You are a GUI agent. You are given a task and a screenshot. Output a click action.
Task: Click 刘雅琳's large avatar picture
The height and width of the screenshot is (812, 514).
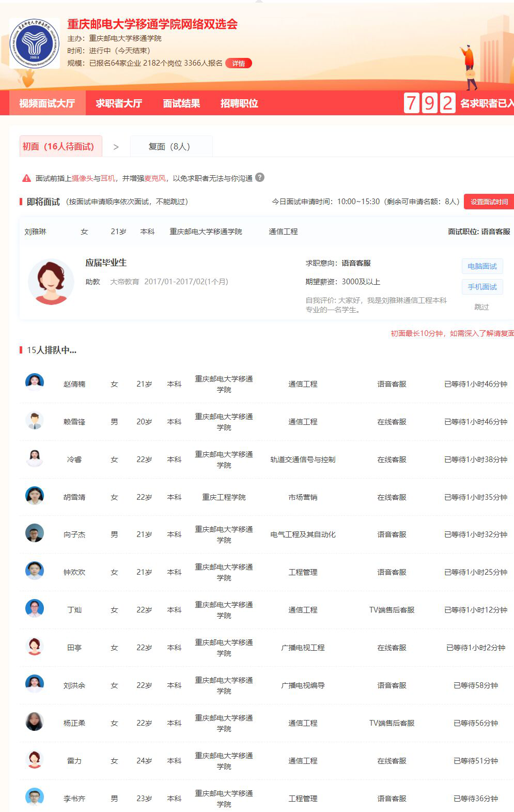51,282
